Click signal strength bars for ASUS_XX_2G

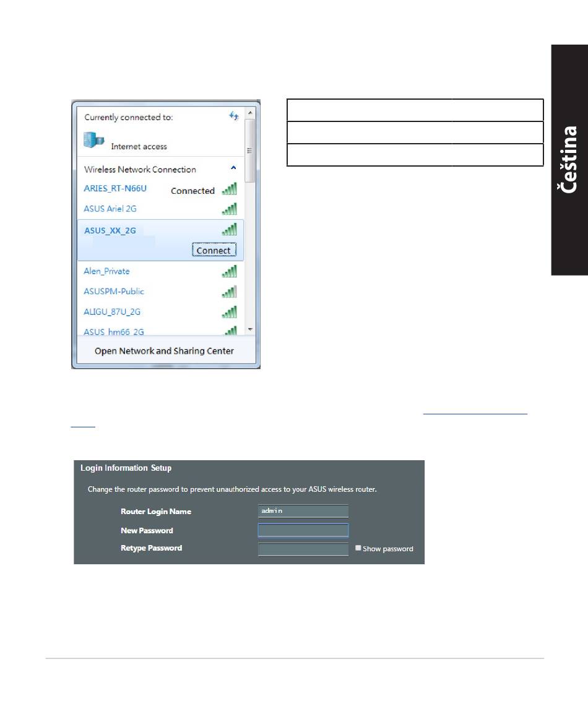(x=229, y=230)
